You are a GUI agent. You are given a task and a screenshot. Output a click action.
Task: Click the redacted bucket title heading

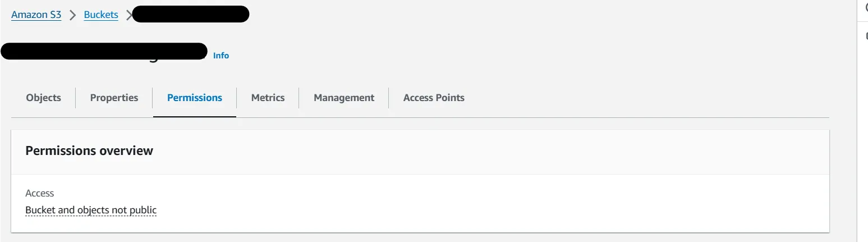pos(104,52)
